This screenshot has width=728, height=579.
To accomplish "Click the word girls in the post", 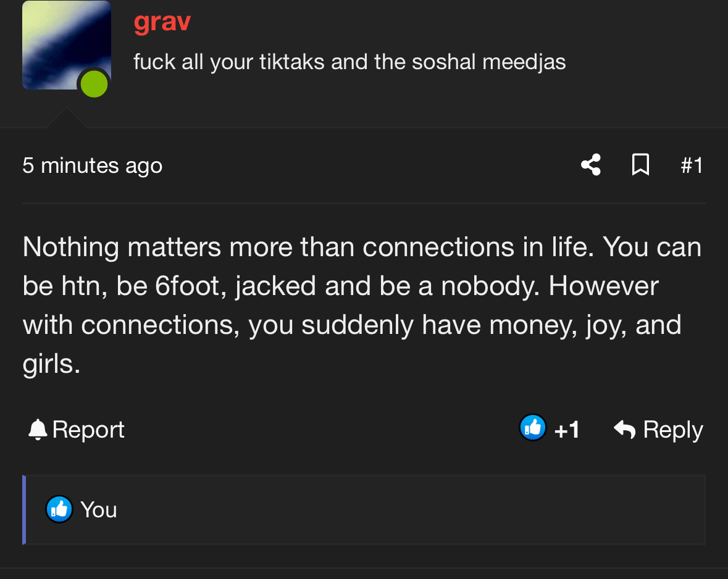I will pyautogui.click(x=48, y=364).
